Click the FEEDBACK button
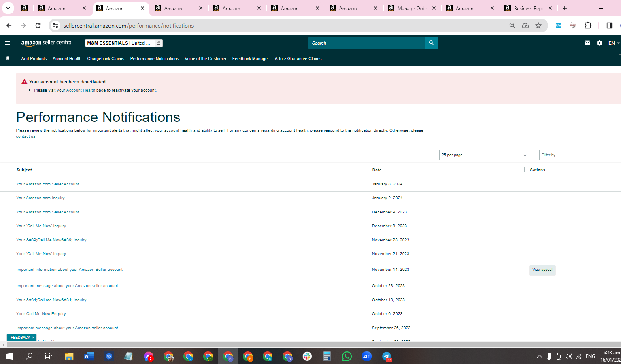The height and width of the screenshot is (364, 621). coord(20,338)
